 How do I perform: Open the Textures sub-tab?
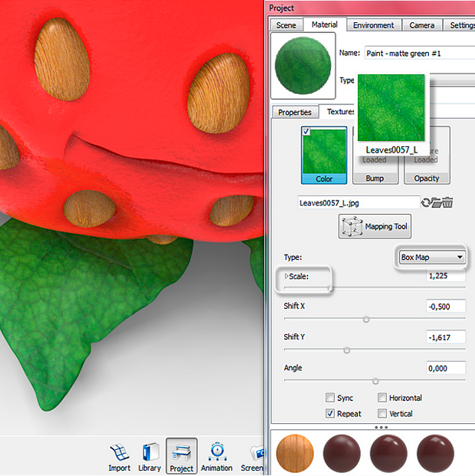click(339, 112)
